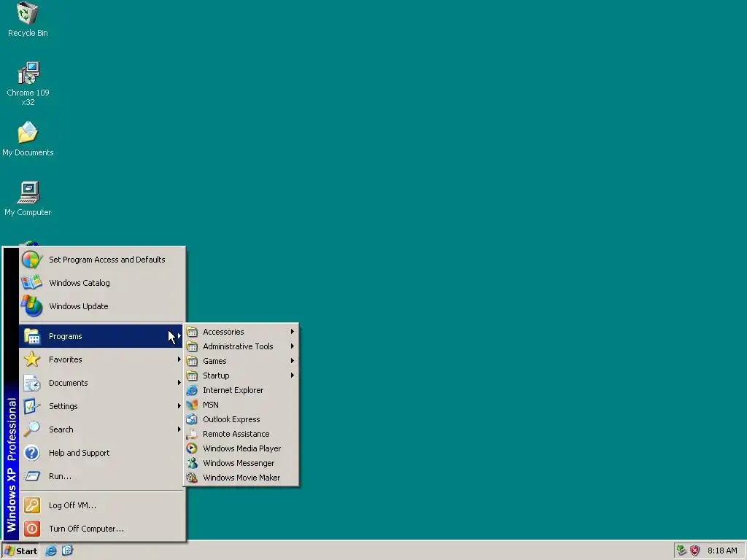The height and width of the screenshot is (560, 747).
Task: Expand the Documents submenu arrow
Action: click(x=179, y=383)
